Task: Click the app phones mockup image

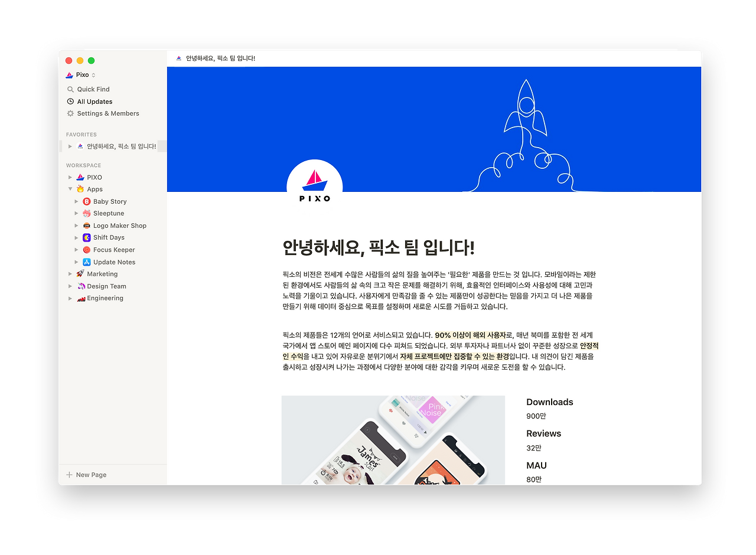Action: point(393,440)
